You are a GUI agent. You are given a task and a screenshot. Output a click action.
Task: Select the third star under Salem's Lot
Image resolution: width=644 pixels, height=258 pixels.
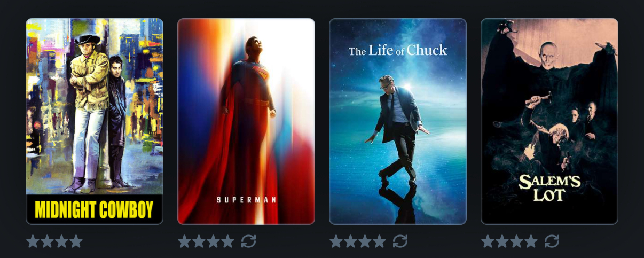(516, 241)
